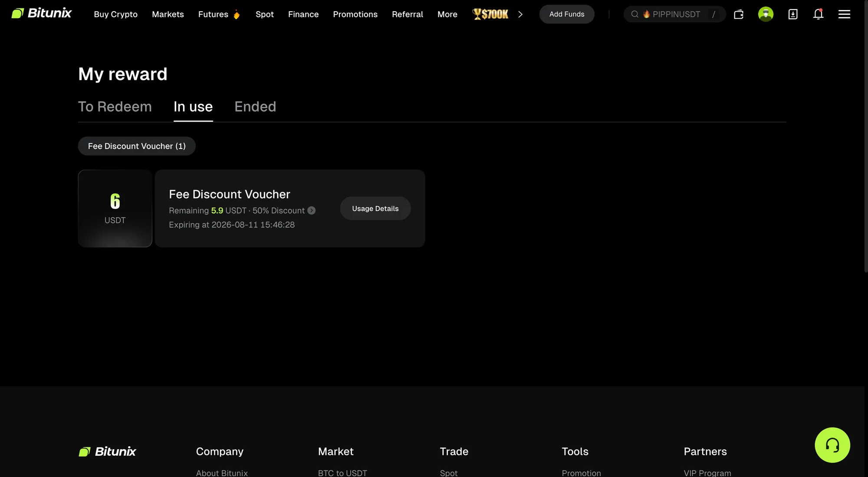This screenshot has width=868, height=477.
Task: Click the search magnifier icon
Action: 635,14
